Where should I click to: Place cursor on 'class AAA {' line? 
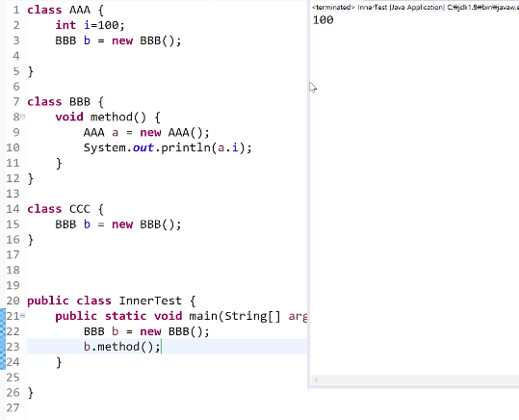[65, 10]
